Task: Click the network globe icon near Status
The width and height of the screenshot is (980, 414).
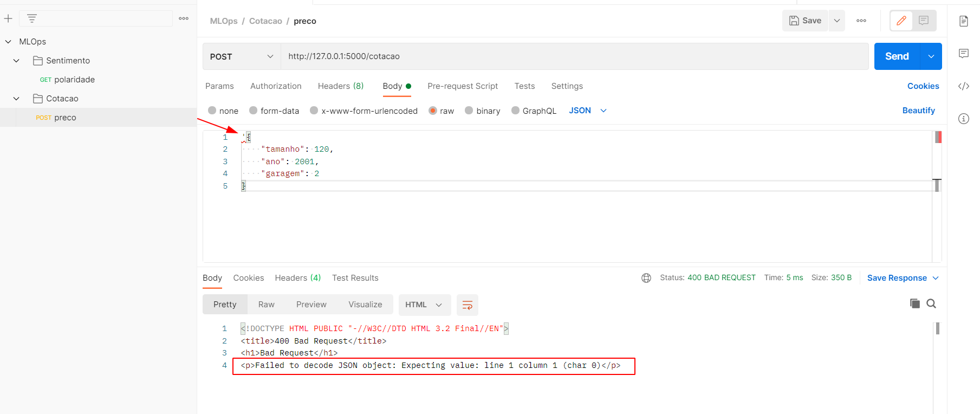Action: (646, 278)
